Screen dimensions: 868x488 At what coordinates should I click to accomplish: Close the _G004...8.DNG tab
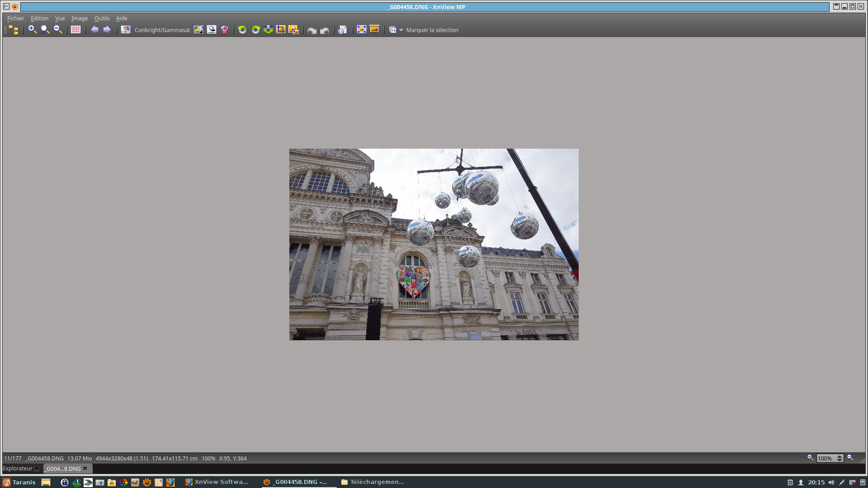(x=85, y=469)
